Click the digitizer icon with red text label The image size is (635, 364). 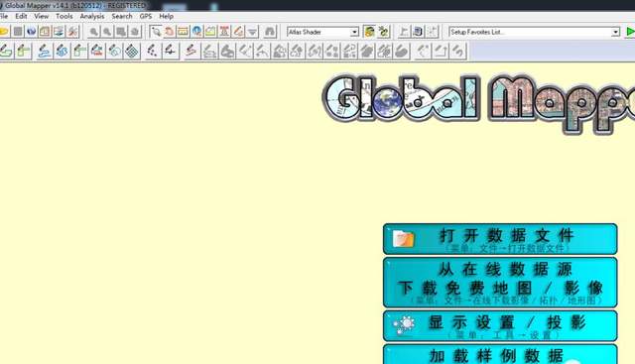click(x=97, y=52)
